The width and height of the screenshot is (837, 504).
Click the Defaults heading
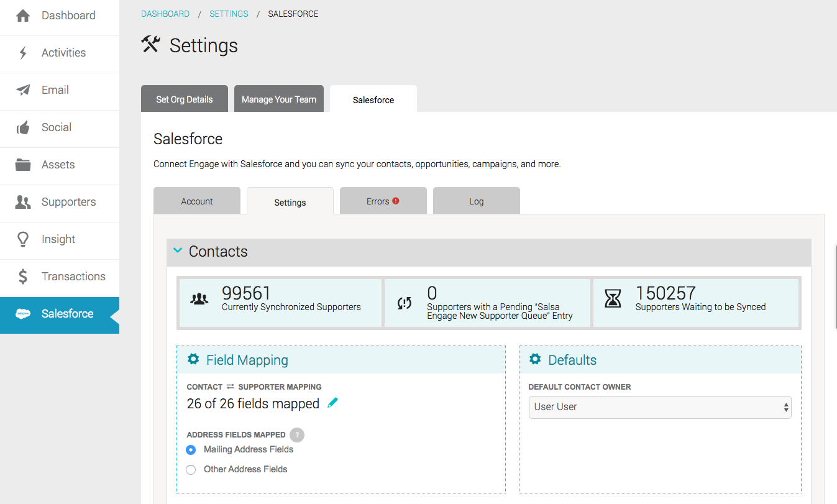click(572, 360)
